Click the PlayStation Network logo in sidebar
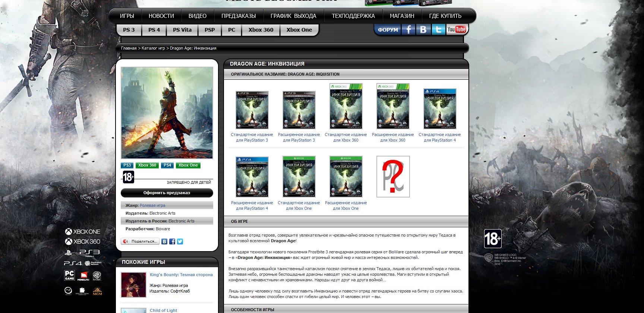This screenshot has width=644, height=313. [x=93, y=263]
